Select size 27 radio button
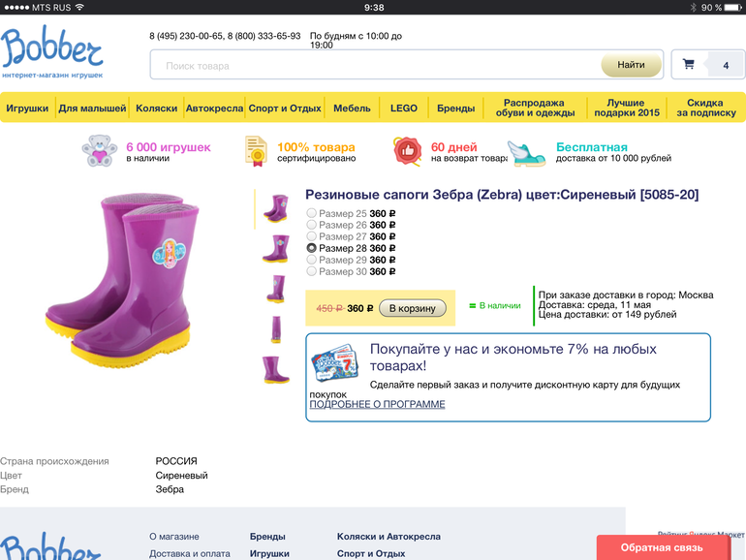746x560 pixels. pyautogui.click(x=311, y=236)
